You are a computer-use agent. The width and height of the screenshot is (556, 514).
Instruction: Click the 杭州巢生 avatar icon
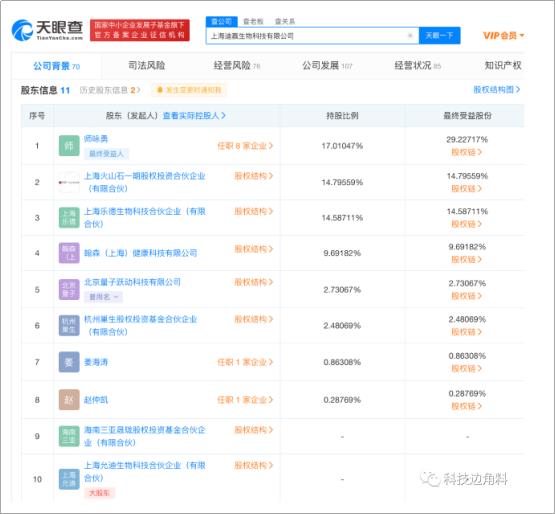pyautogui.click(x=69, y=325)
